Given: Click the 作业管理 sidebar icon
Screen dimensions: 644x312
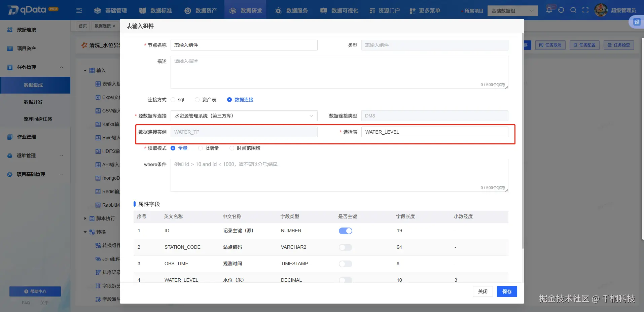Looking at the screenshot, I should 10,137.
